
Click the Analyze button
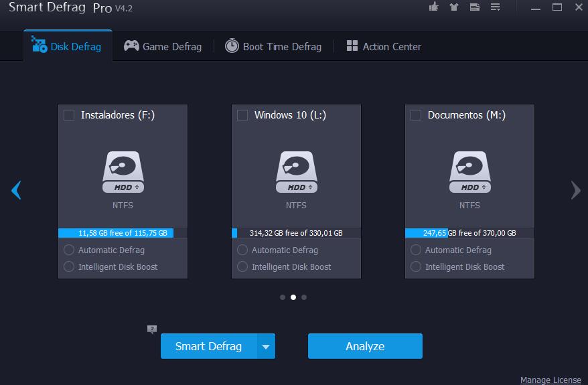365,346
